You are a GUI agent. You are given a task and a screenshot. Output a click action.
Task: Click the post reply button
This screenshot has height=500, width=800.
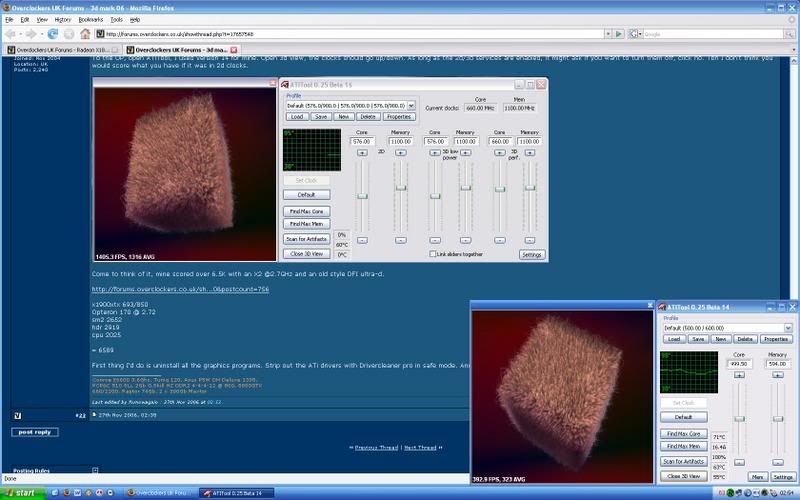pos(35,431)
